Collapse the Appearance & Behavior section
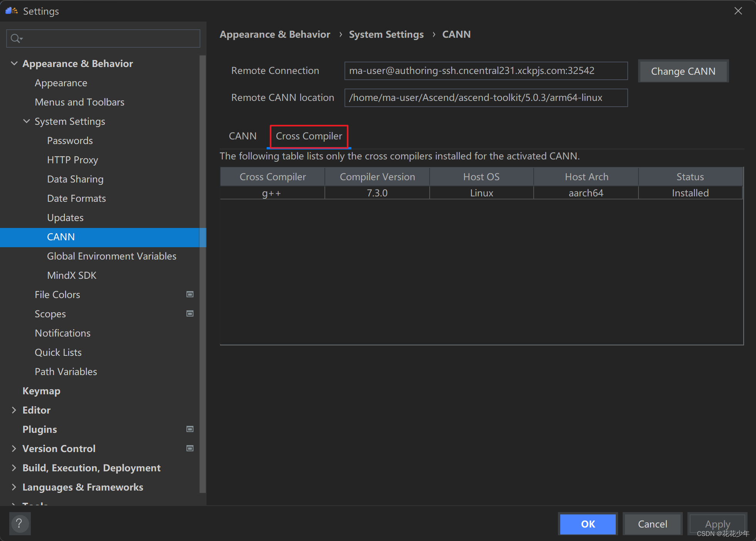Image resolution: width=756 pixels, height=541 pixels. [x=14, y=64]
